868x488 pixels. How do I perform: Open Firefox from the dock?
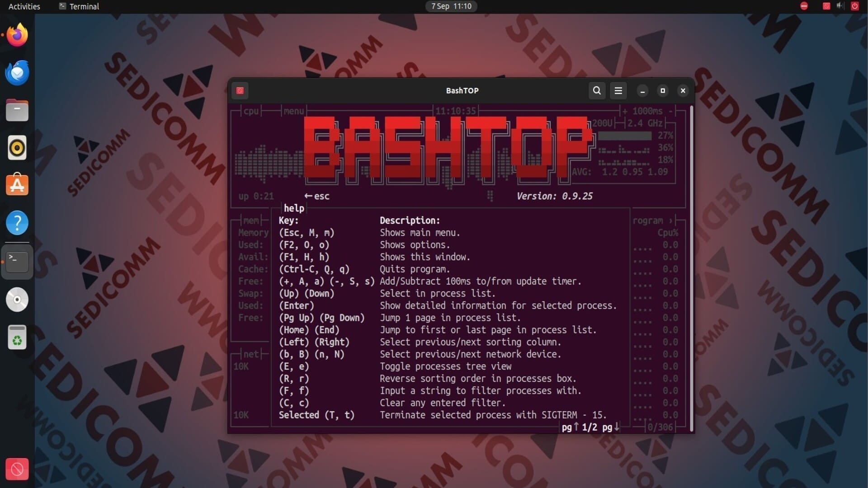click(x=17, y=35)
